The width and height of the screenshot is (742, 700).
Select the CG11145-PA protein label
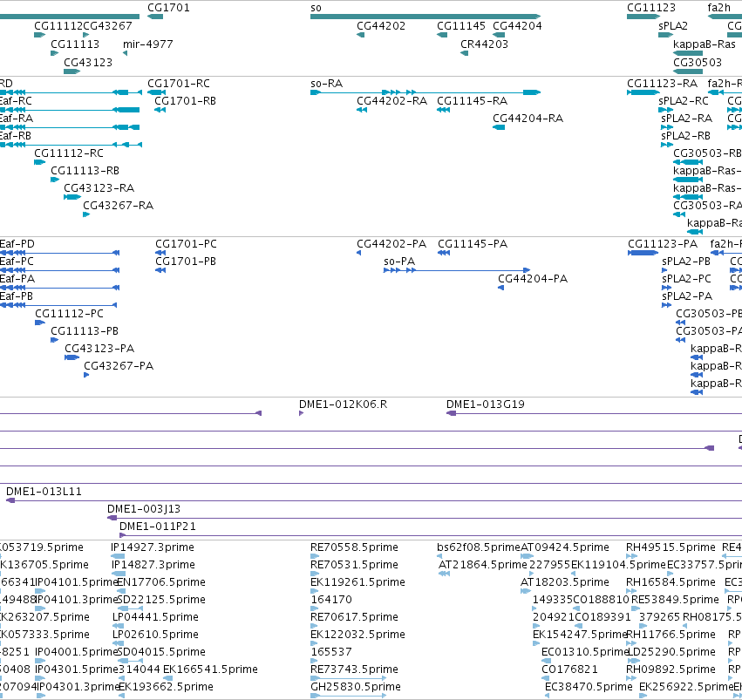[x=473, y=245]
